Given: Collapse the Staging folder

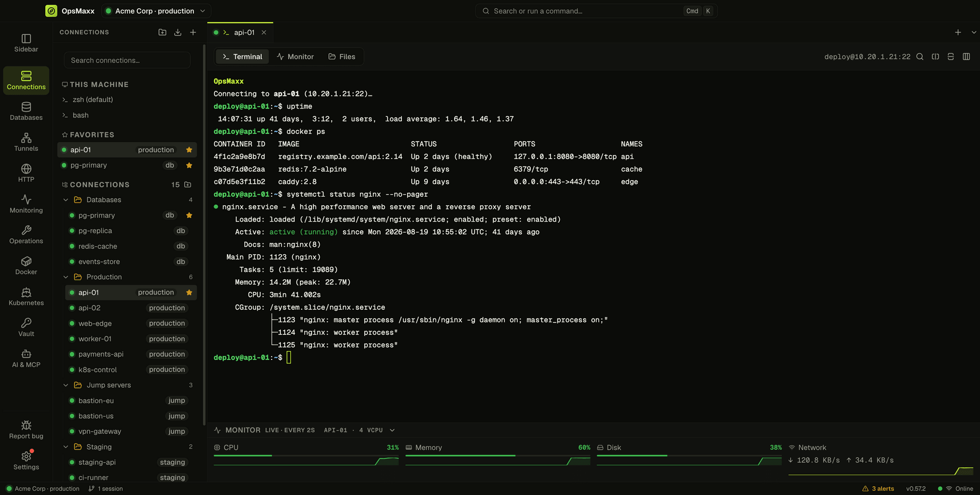Looking at the screenshot, I should pos(66,447).
